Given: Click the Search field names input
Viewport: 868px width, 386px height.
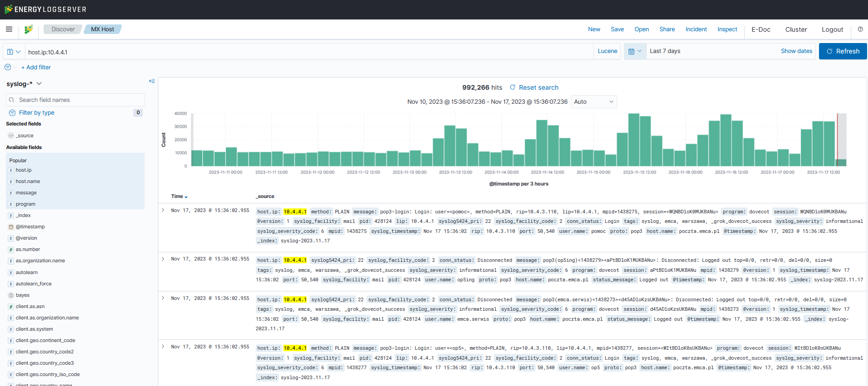Looking at the screenshot, I should (x=75, y=100).
